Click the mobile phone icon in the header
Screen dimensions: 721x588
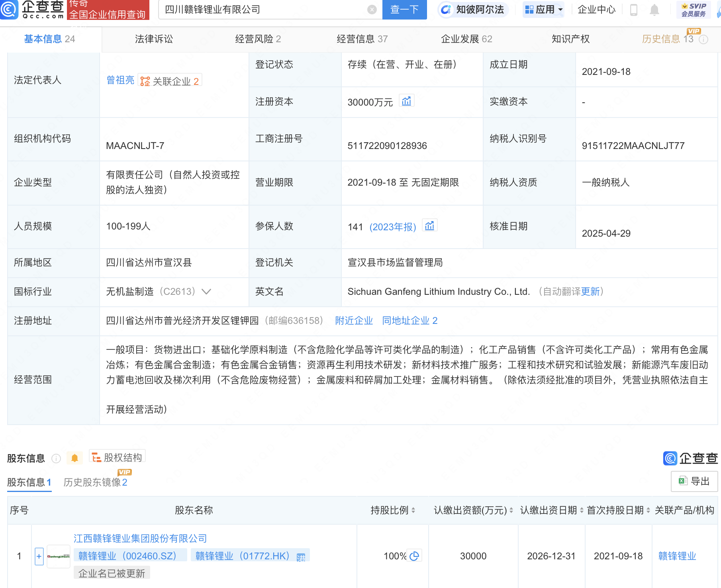coord(633,10)
